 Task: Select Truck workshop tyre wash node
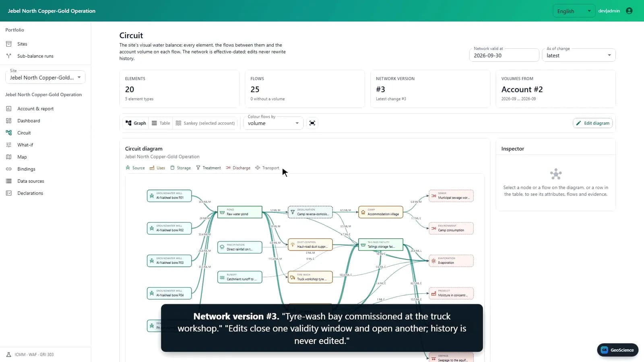[x=310, y=277]
